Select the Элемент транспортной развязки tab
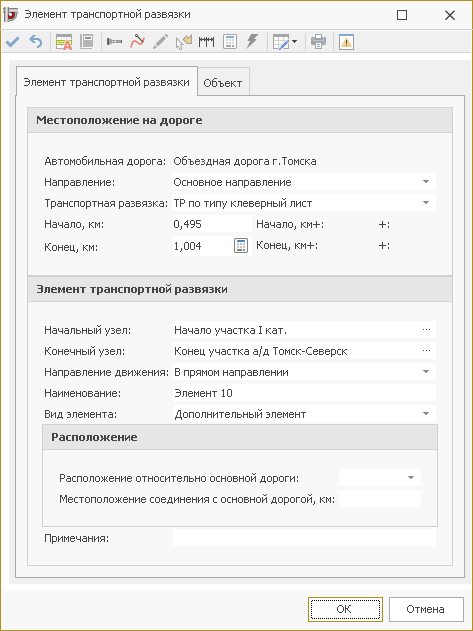 click(107, 82)
